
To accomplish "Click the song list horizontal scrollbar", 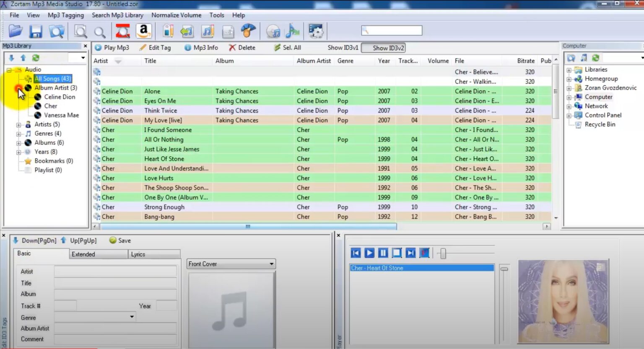I will tap(248, 226).
